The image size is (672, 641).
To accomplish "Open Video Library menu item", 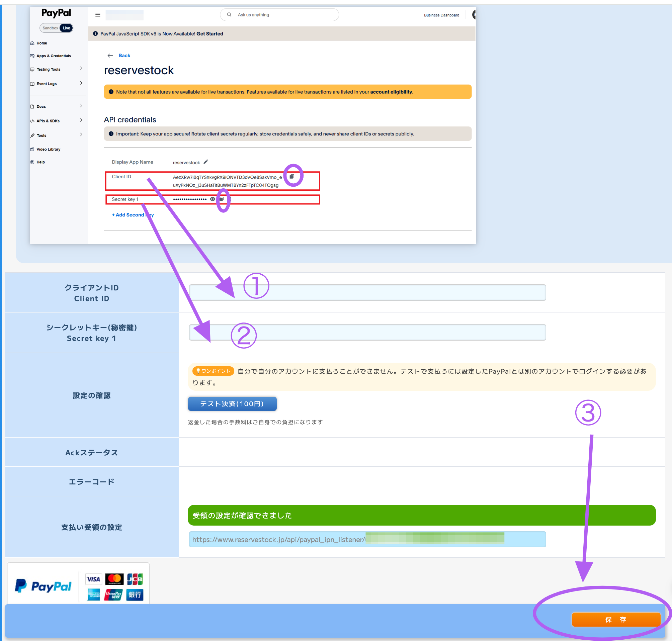I will [48, 149].
